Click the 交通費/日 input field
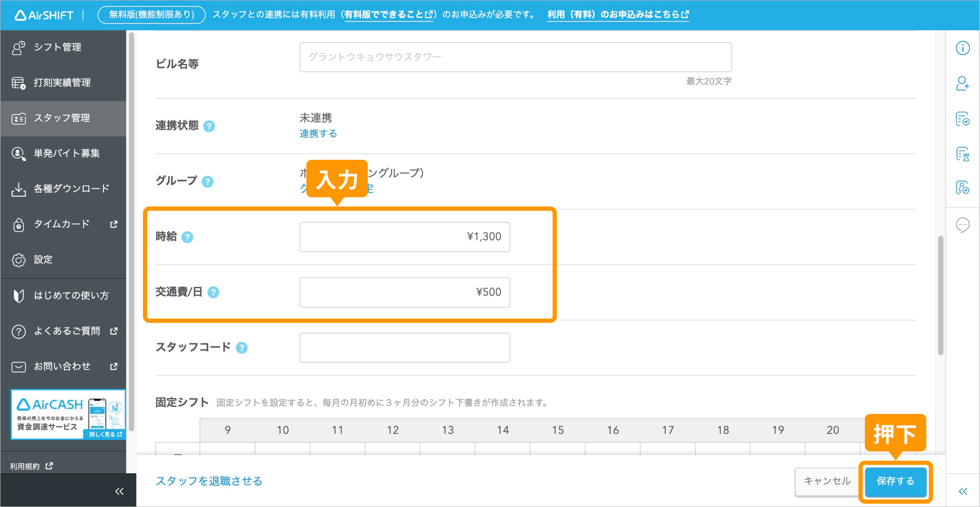Viewport: 980px width, 507px height. tap(405, 292)
